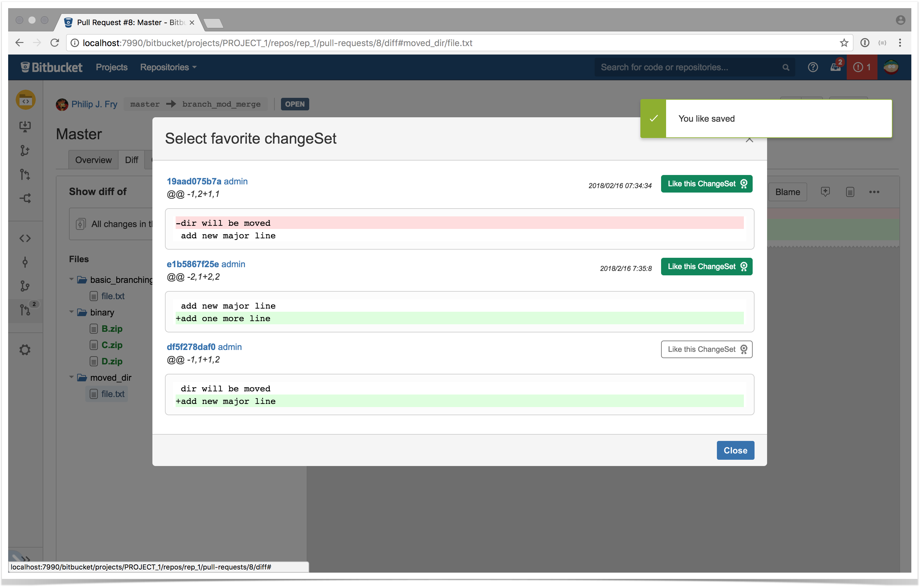Viewport: 922px width, 588px height.
Task: Click the browser back arrow
Action: [x=19, y=43]
